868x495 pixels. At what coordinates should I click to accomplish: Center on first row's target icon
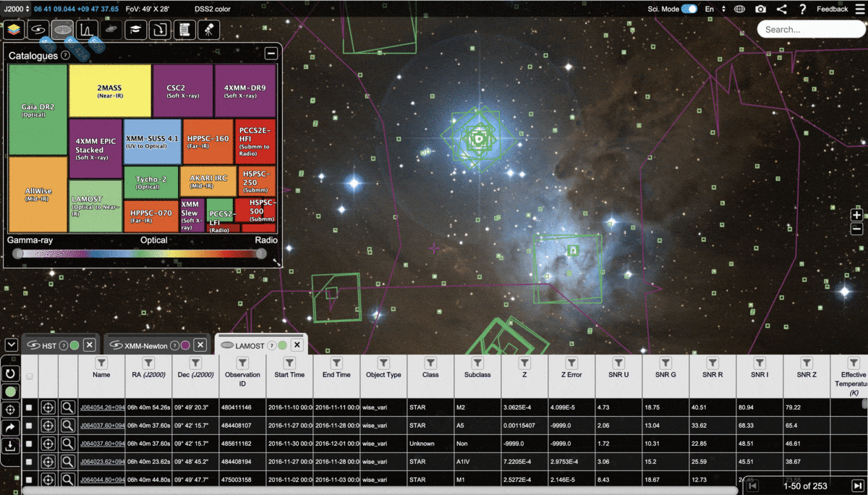pyautogui.click(x=48, y=407)
